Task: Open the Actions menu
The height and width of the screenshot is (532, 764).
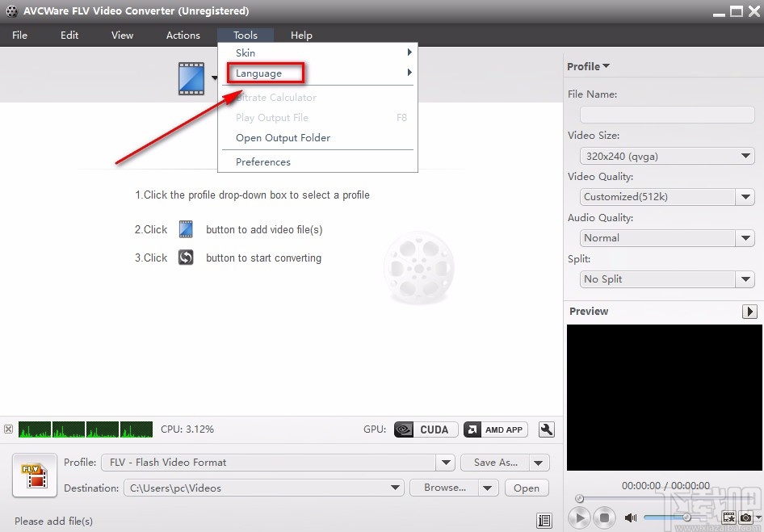Action: point(183,35)
